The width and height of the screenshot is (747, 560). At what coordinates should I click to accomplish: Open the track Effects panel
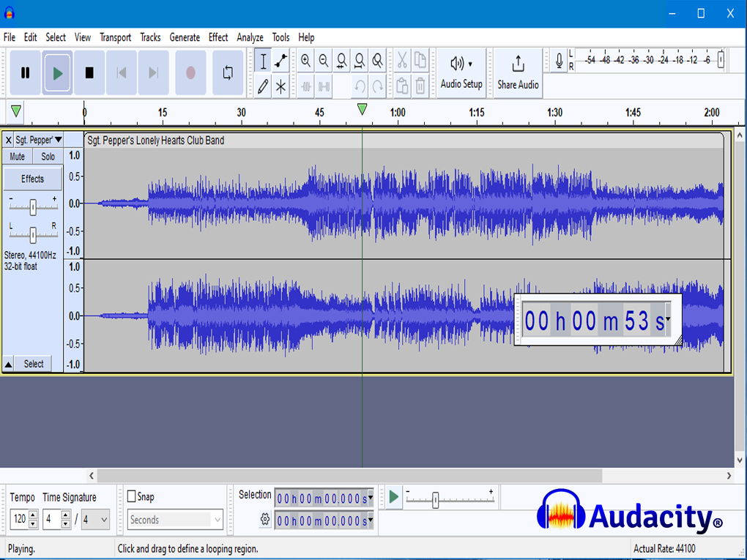(x=32, y=178)
